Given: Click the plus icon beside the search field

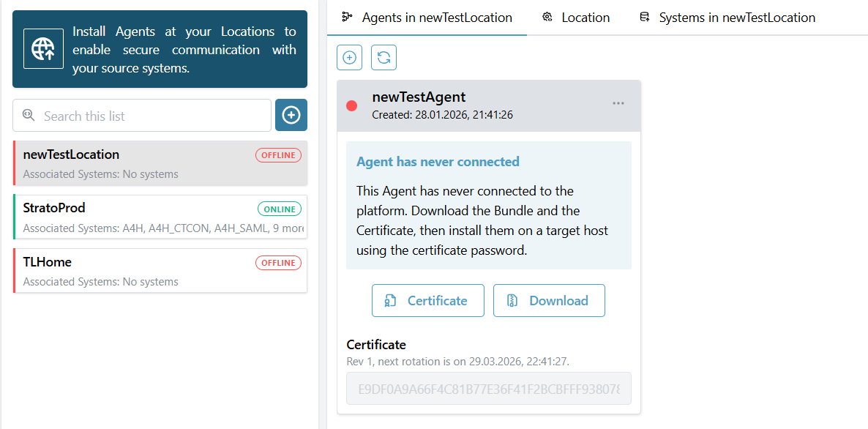Looking at the screenshot, I should tap(291, 115).
